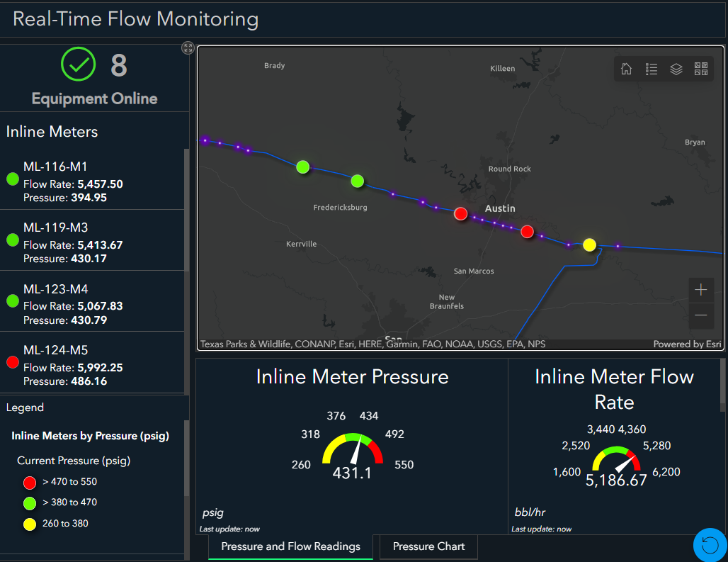Viewport: 728px width, 562px height.
Task: Switch to the Pressure Chart tab
Action: tap(428, 546)
